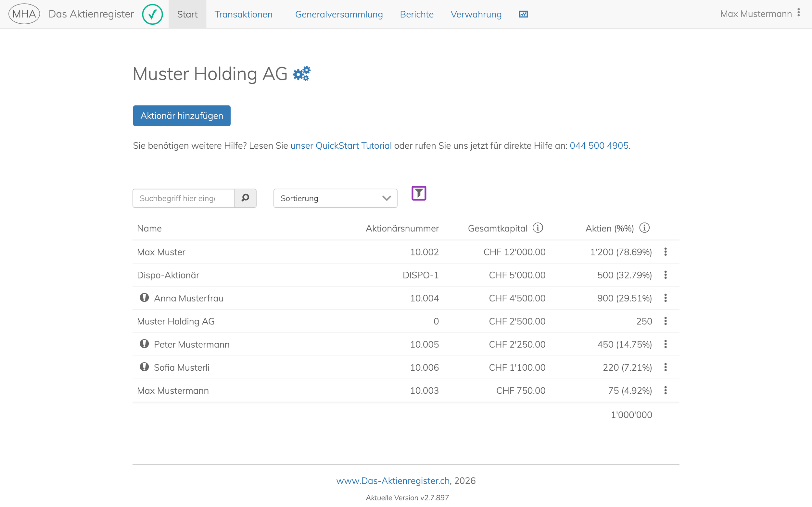Open user menu dots beside Max Mustermann
Screen dimensions: 812x507
799,12
